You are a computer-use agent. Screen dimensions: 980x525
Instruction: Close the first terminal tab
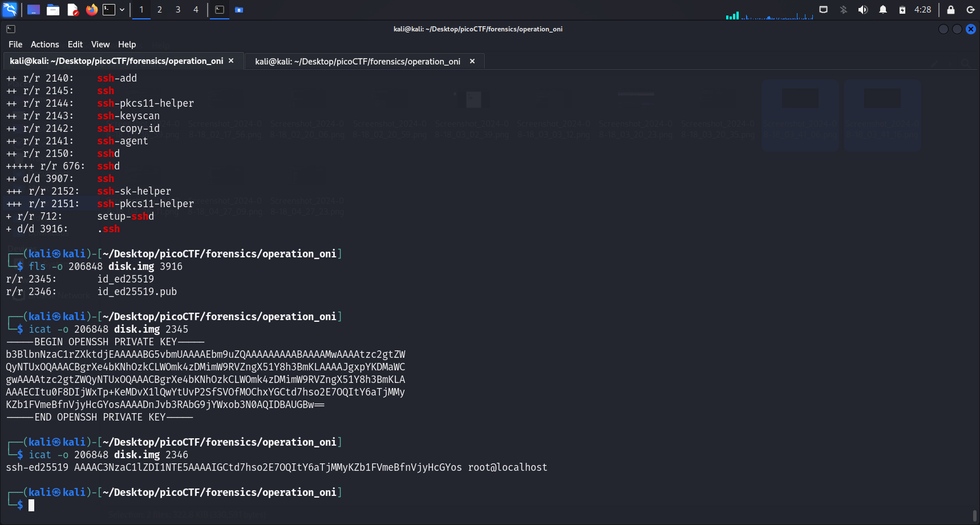point(231,61)
